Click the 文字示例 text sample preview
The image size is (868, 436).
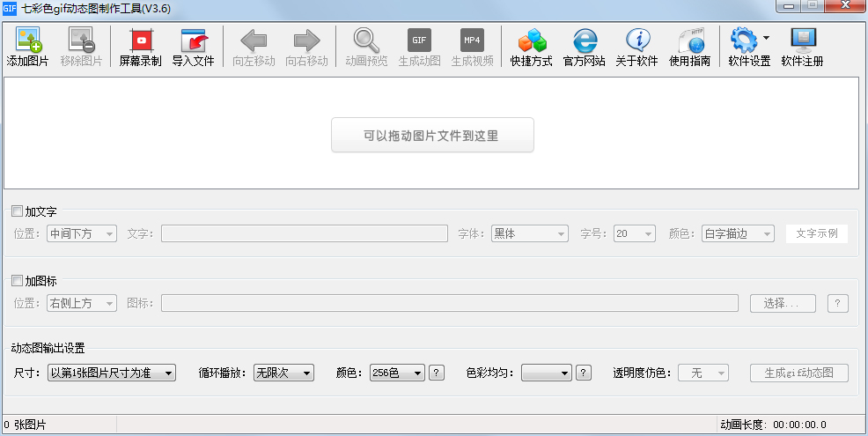click(x=817, y=233)
